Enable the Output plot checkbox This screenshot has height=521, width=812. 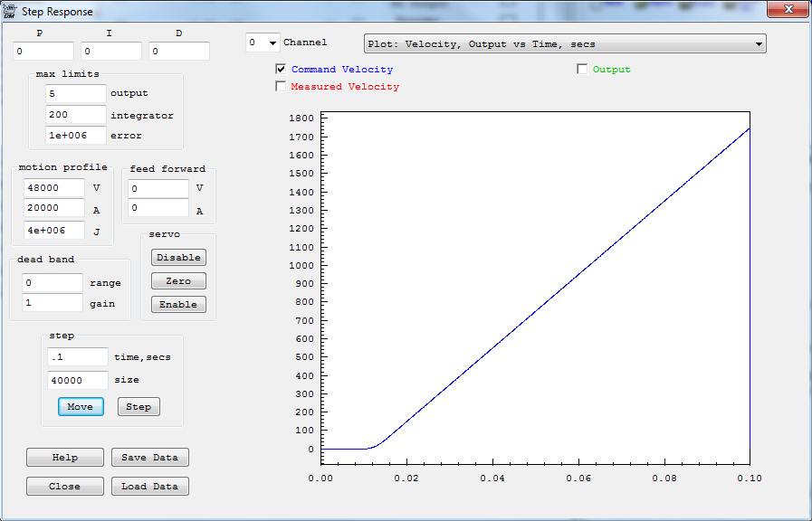583,70
